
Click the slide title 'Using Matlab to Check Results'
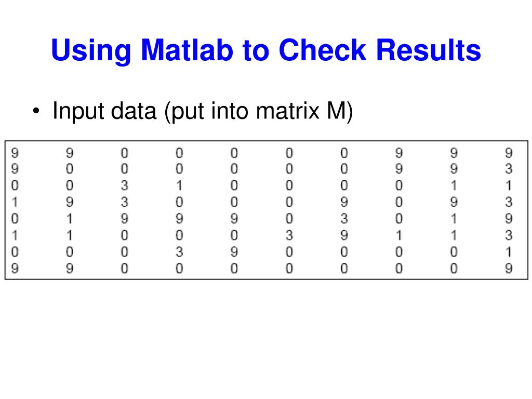(x=266, y=51)
